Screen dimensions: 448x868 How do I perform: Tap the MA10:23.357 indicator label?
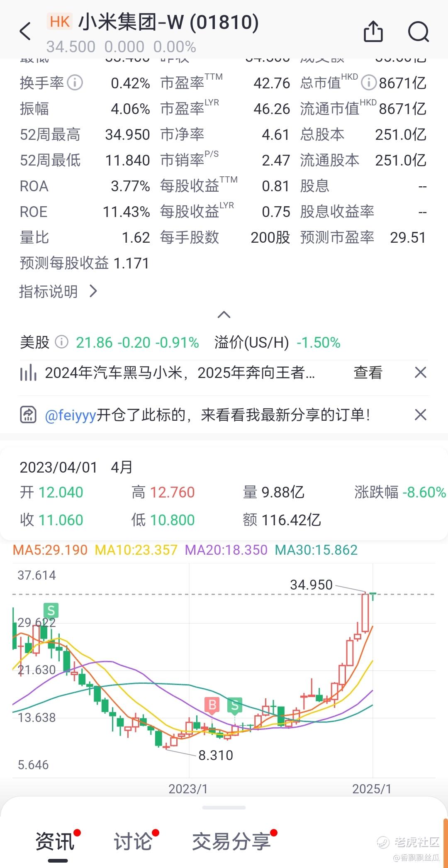coord(136,550)
